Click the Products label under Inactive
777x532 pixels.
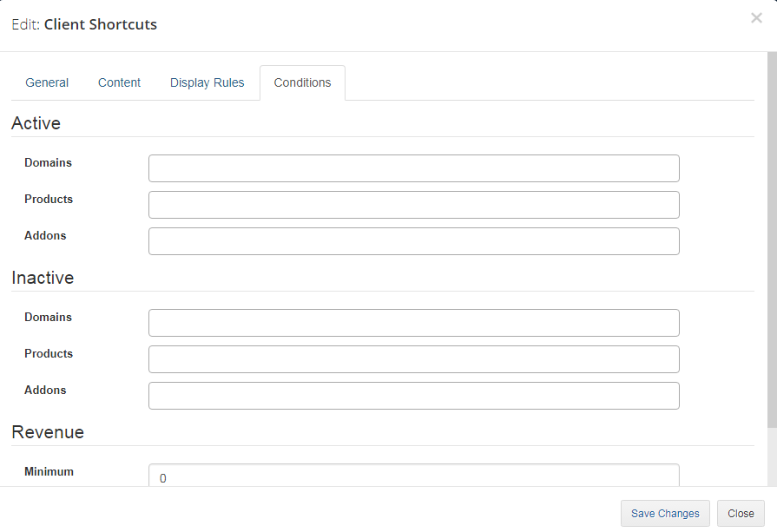coord(49,353)
